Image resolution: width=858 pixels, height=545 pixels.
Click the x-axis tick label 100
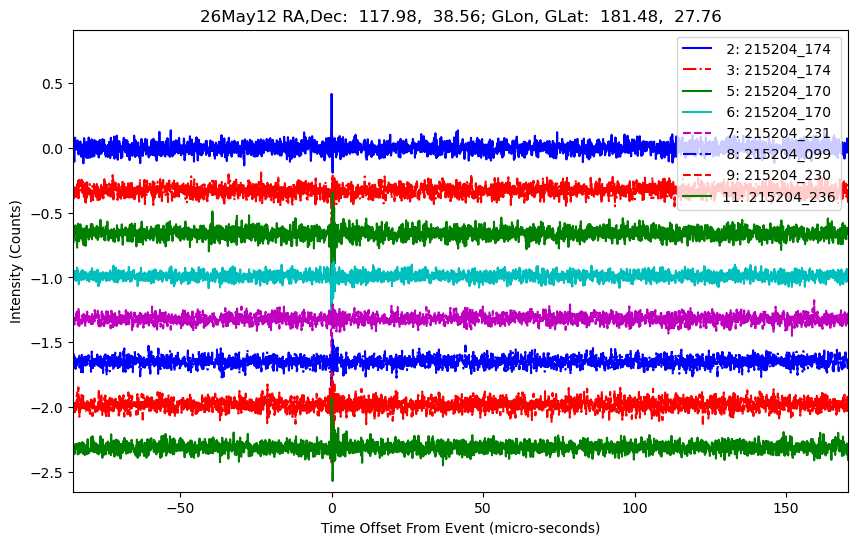point(635,508)
